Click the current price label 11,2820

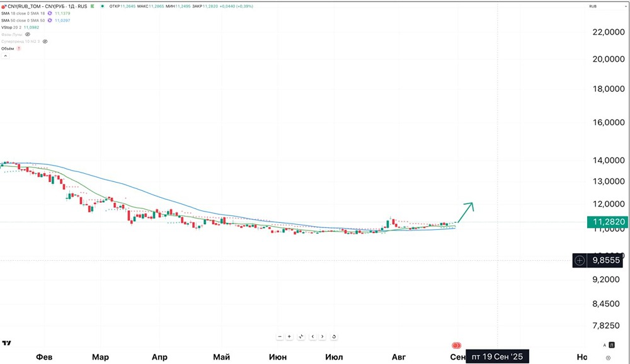[x=607, y=222]
